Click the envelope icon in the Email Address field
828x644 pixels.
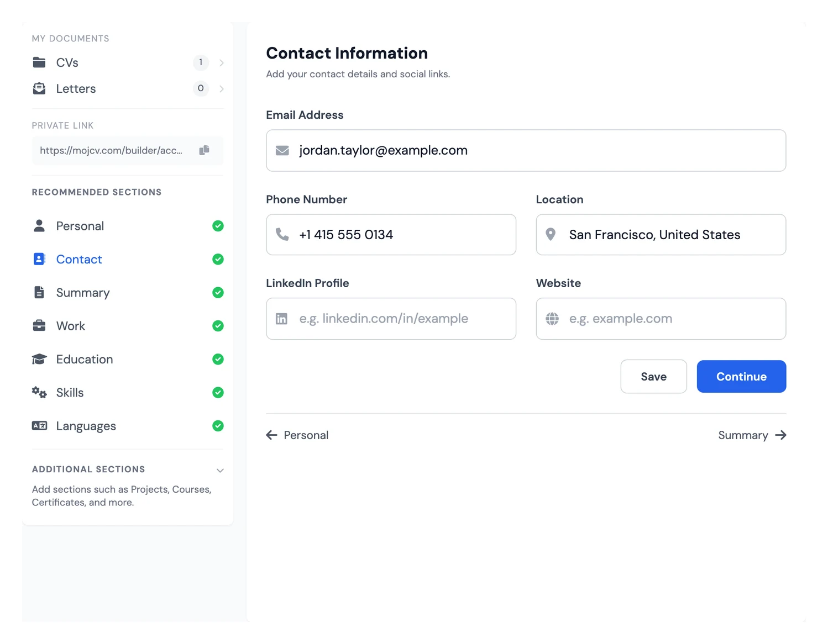tap(282, 151)
